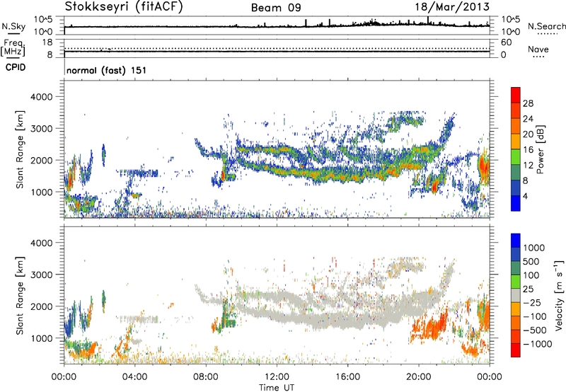The width and height of the screenshot is (566, 392).
Task: Click the 'Time UT' axis title
Action: point(277,388)
